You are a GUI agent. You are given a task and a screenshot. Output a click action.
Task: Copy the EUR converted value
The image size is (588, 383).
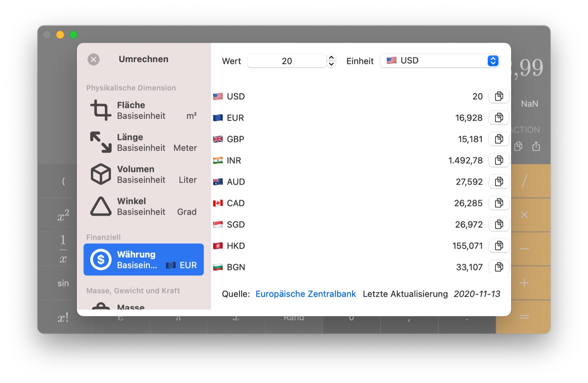499,117
